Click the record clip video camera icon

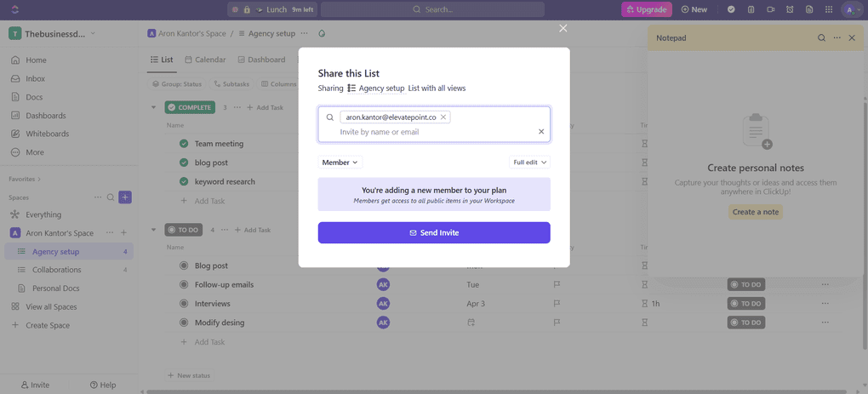tap(771, 9)
